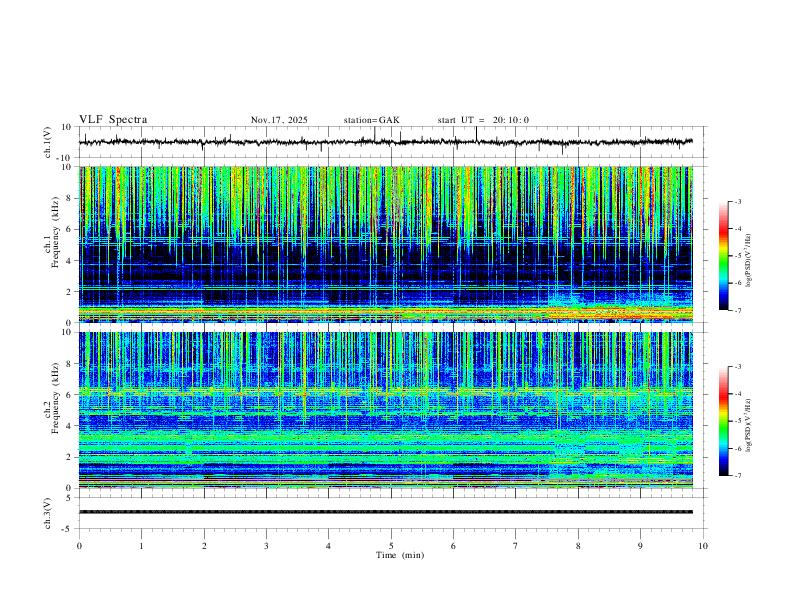Click the "-5" tick on ch.2 colorbar
Viewport: 792px width, 612px height.
coord(738,421)
